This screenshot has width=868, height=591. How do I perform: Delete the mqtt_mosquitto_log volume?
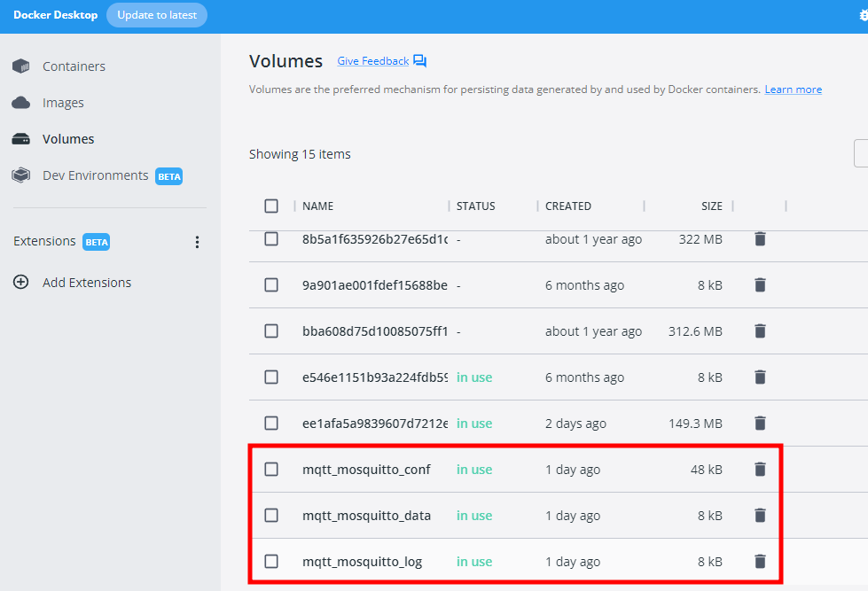coord(760,561)
